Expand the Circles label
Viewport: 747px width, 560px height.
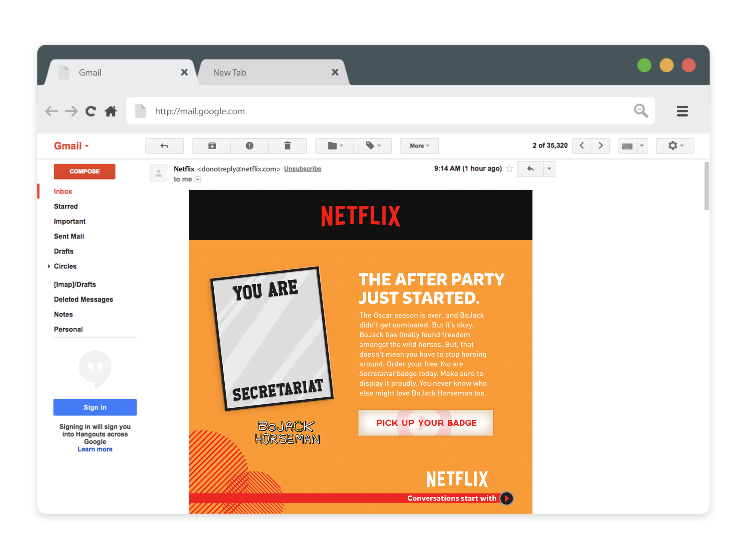pyautogui.click(x=49, y=266)
